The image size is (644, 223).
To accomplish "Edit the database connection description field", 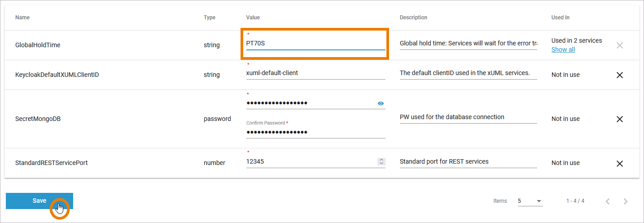I will (468, 117).
